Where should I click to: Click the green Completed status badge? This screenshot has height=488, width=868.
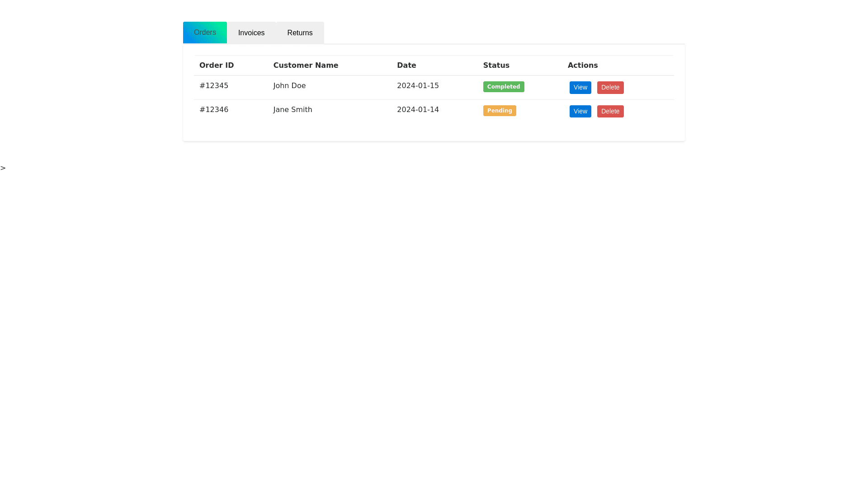[503, 87]
